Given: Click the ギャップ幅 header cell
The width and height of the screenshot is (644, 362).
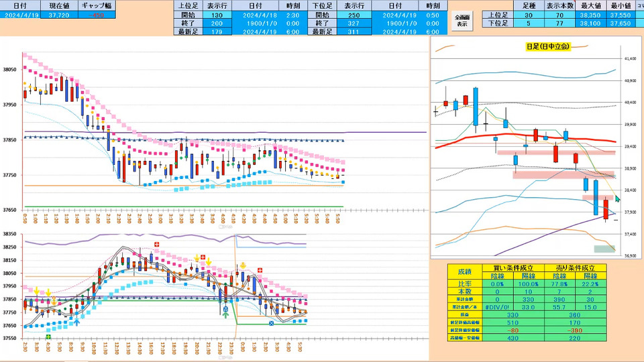Looking at the screenshot, I should 96,6.
